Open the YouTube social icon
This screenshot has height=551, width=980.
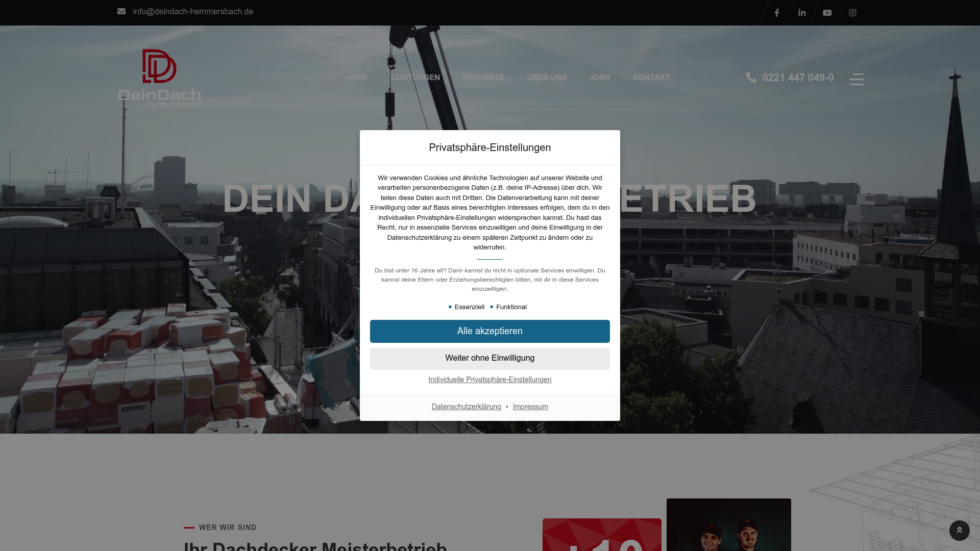(x=827, y=13)
